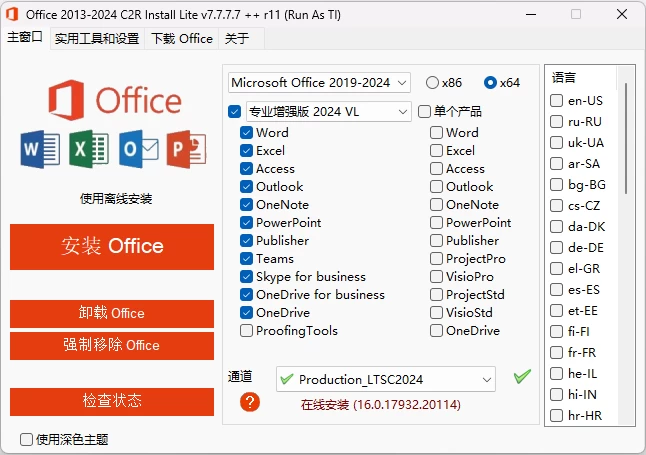Click the Outlook icon under Office logo

tap(138, 149)
